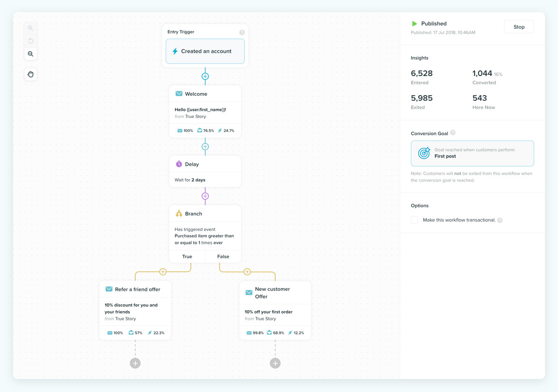Image resolution: width=558 pixels, height=392 pixels.
Task: Select the True branch tab
Action: (187, 256)
